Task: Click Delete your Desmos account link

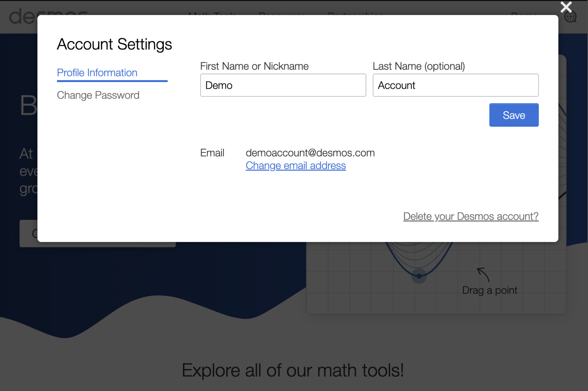Action: pos(471,216)
